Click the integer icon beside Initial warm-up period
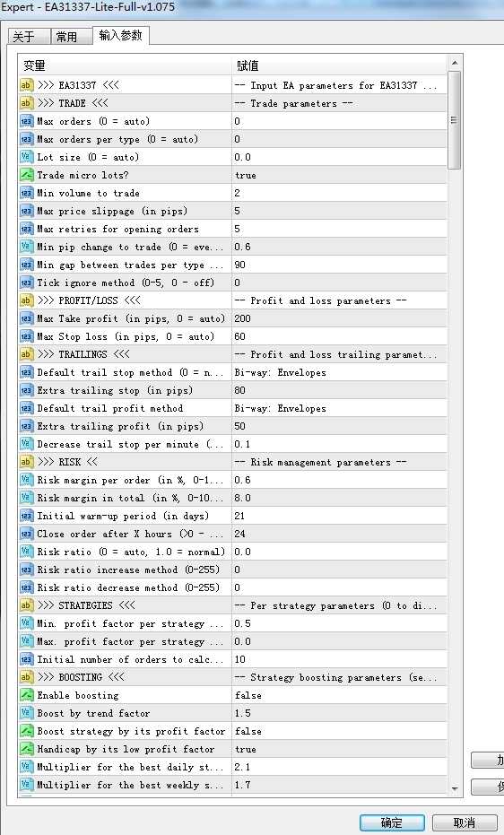504x835 pixels. pos(26,516)
